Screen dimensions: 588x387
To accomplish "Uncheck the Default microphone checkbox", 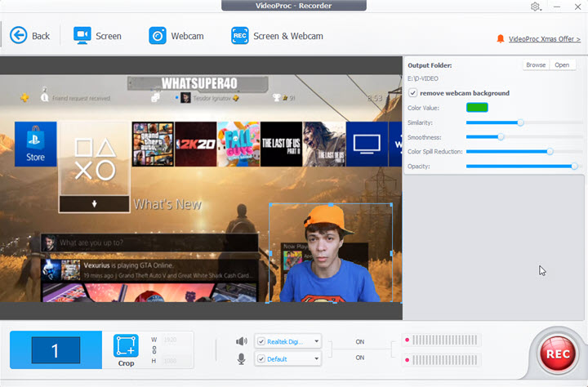I will click(x=261, y=359).
